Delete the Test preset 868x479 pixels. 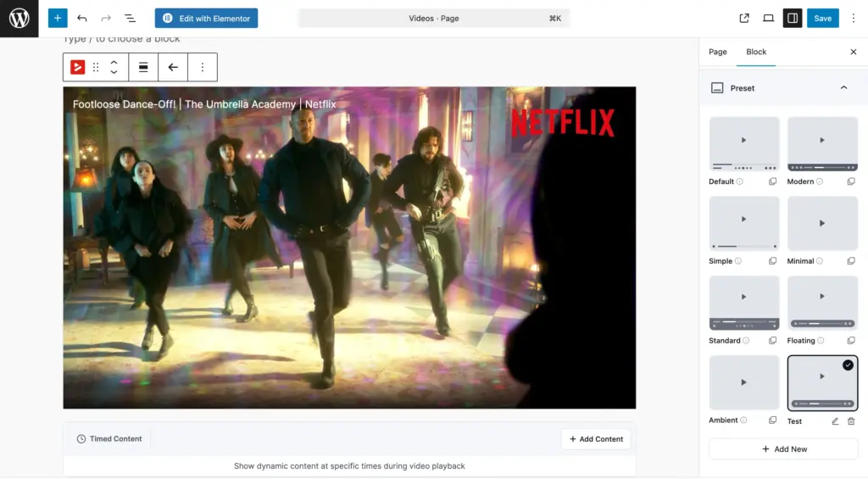851,421
